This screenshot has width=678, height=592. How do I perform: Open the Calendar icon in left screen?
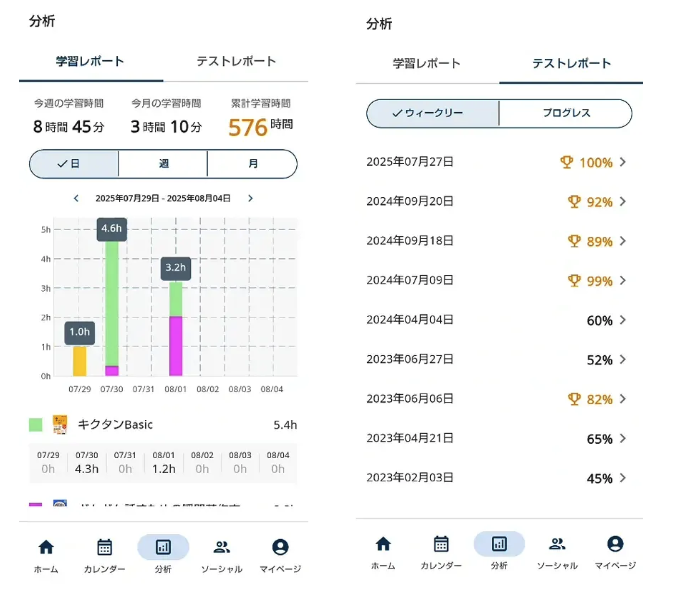point(104,548)
